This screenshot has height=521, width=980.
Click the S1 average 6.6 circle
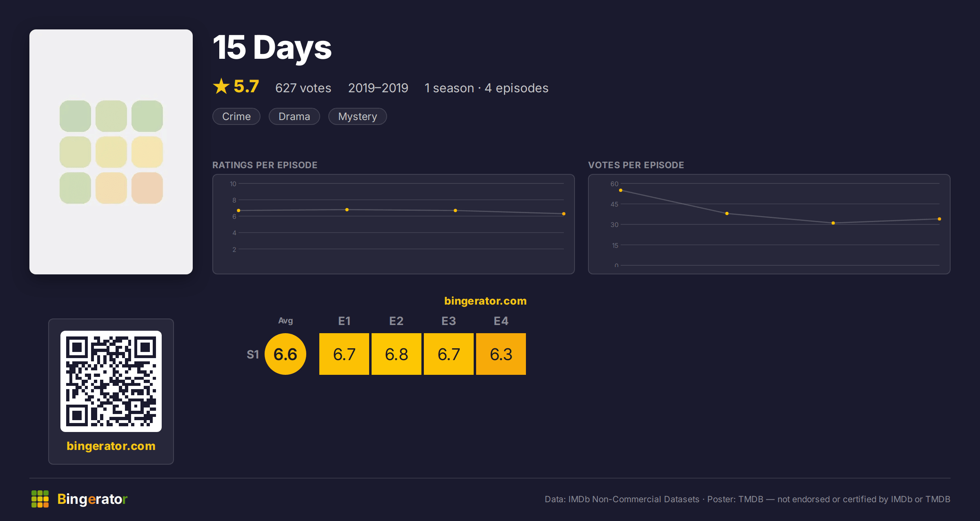point(285,354)
